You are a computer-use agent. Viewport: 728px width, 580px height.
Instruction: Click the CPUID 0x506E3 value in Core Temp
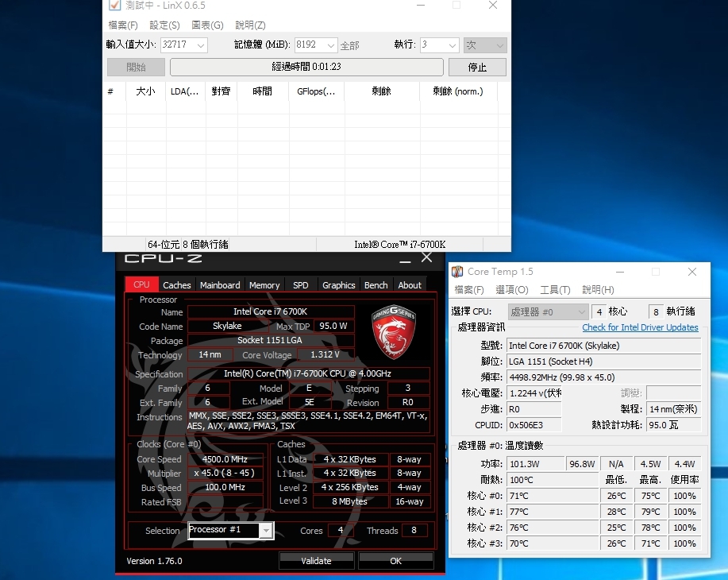click(x=534, y=425)
